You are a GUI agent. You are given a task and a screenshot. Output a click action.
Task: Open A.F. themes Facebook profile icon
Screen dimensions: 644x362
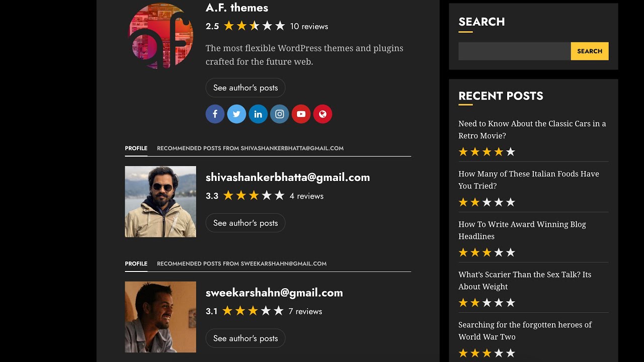tap(215, 114)
